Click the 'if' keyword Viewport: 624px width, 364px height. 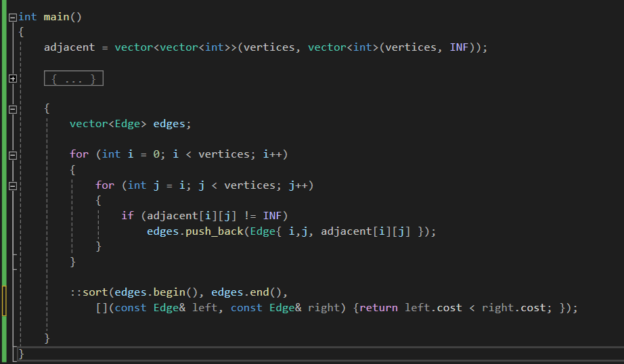[x=127, y=216]
